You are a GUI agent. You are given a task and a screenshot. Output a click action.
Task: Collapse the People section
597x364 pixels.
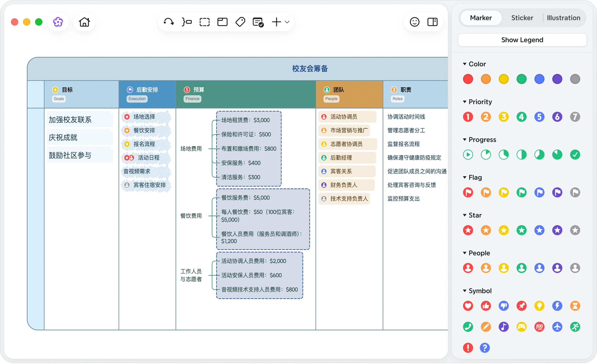pos(465,253)
